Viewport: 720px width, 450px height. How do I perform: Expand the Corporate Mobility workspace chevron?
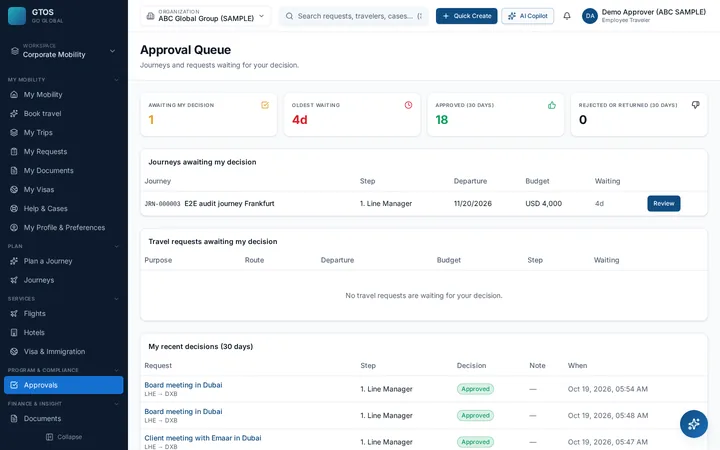pos(112,51)
